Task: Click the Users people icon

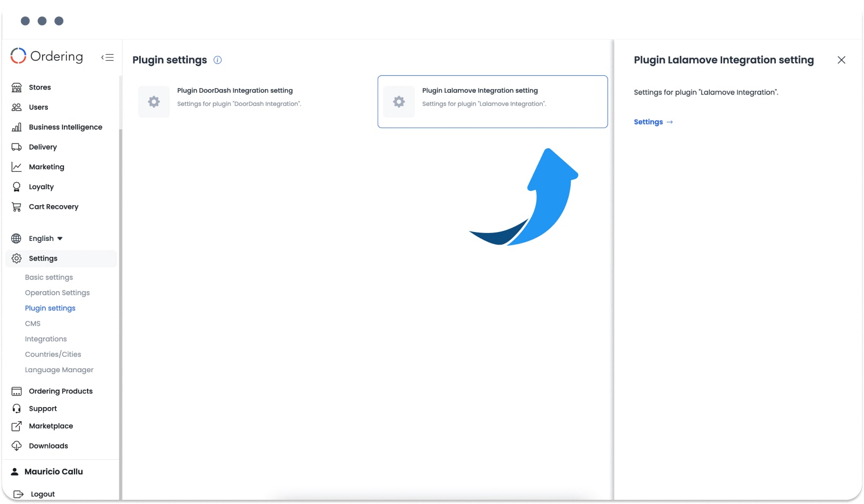Action: tap(17, 107)
